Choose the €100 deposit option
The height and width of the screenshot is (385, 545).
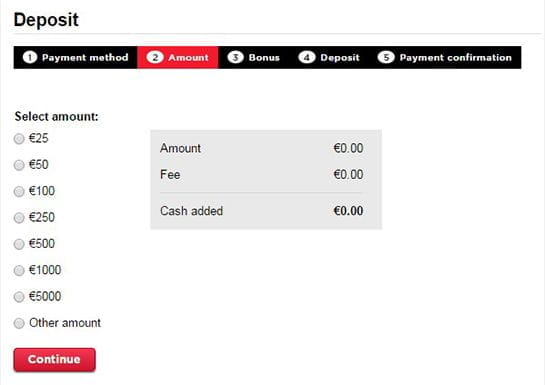pyautogui.click(x=19, y=191)
